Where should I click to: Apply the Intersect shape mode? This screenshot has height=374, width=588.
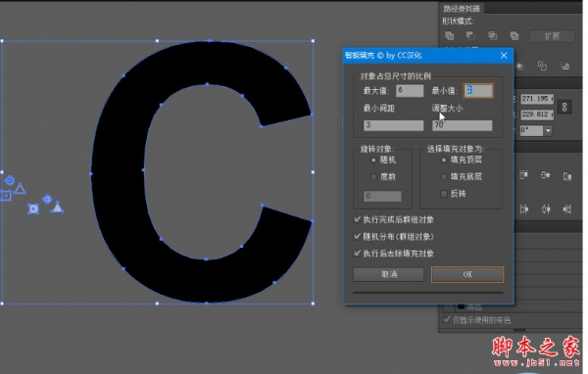(492, 35)
